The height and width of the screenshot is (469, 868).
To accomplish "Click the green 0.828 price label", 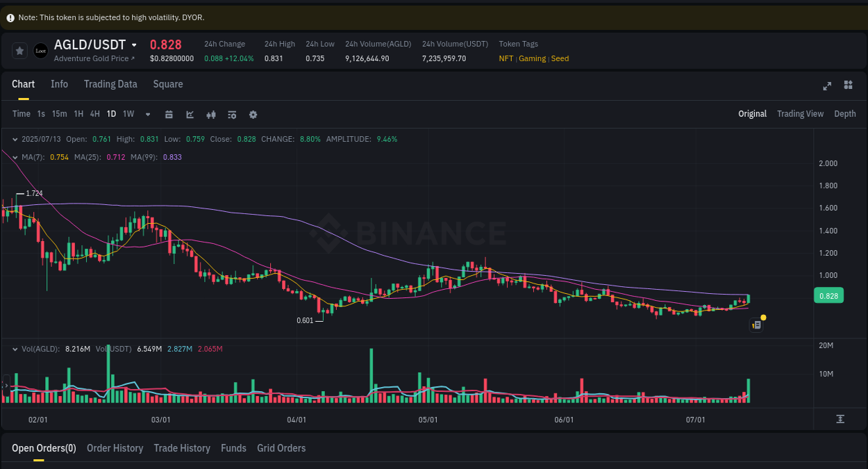I will tap(828, 295).
